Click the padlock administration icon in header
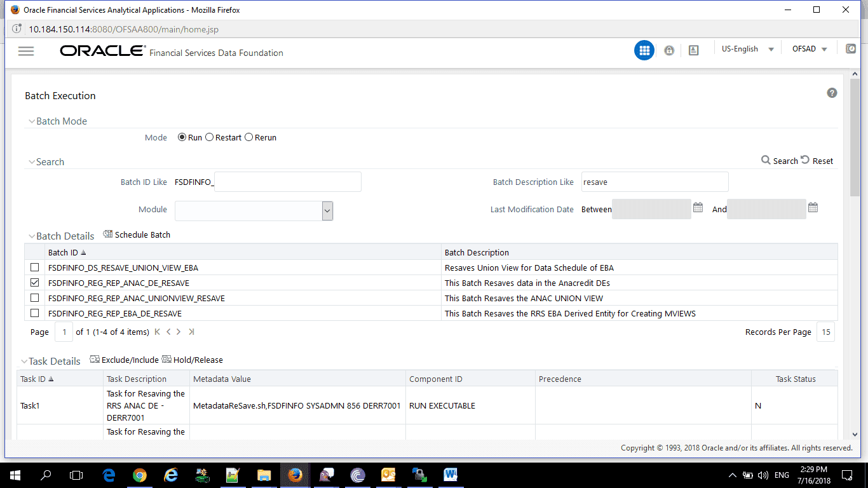 pyautogui.click(x=668, y=50)
